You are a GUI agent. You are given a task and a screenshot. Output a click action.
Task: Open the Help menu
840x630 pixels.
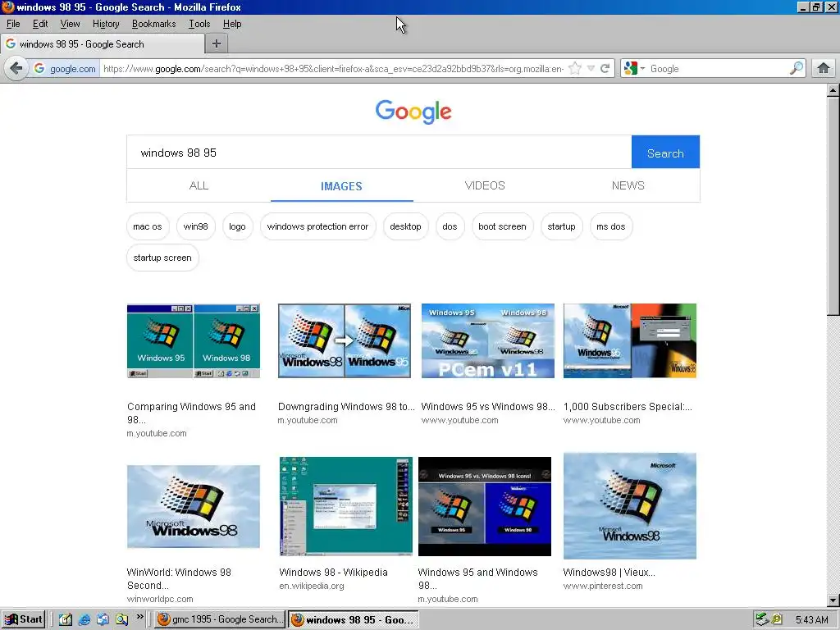[232, 24]
